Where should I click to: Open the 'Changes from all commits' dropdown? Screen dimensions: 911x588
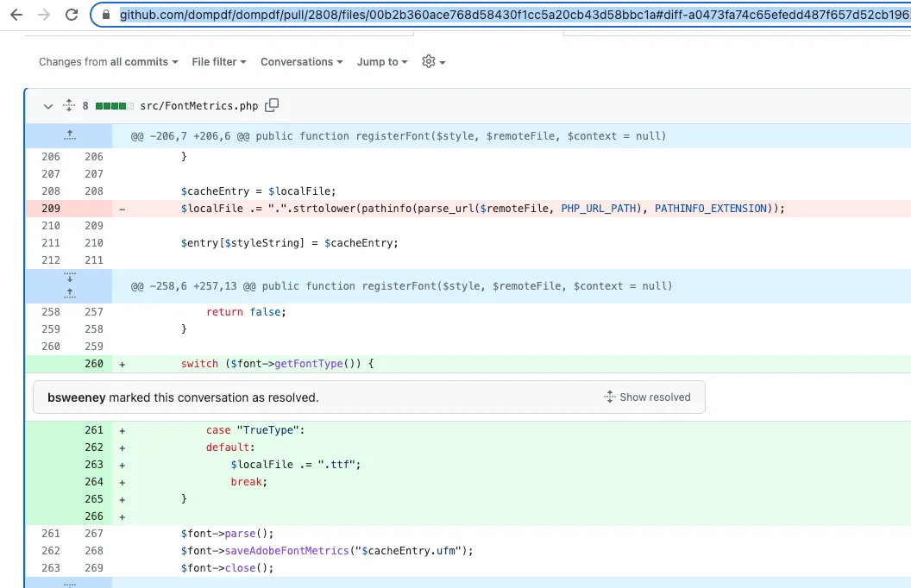click(x=109, y=62)
